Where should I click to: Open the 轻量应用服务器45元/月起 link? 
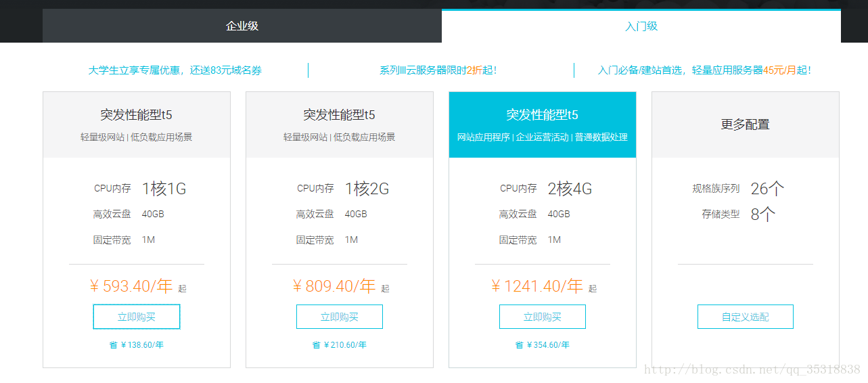tap(704, 70)
